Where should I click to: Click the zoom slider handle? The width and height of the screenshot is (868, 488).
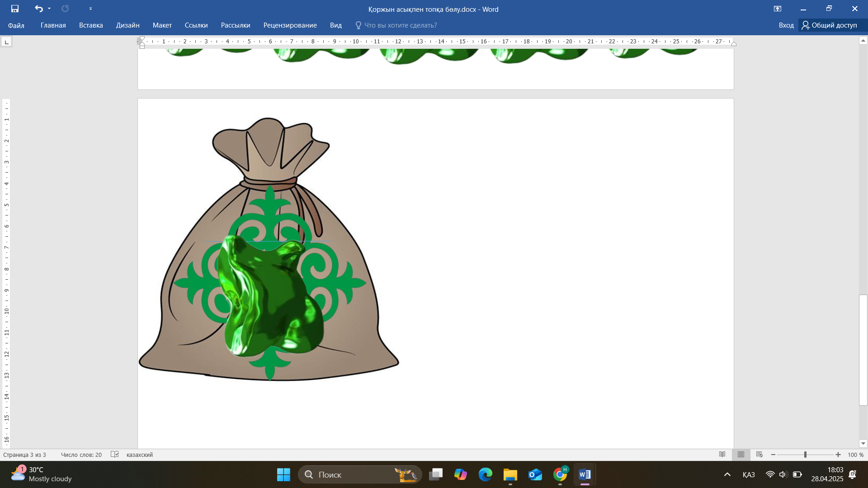tap(805, 455)
